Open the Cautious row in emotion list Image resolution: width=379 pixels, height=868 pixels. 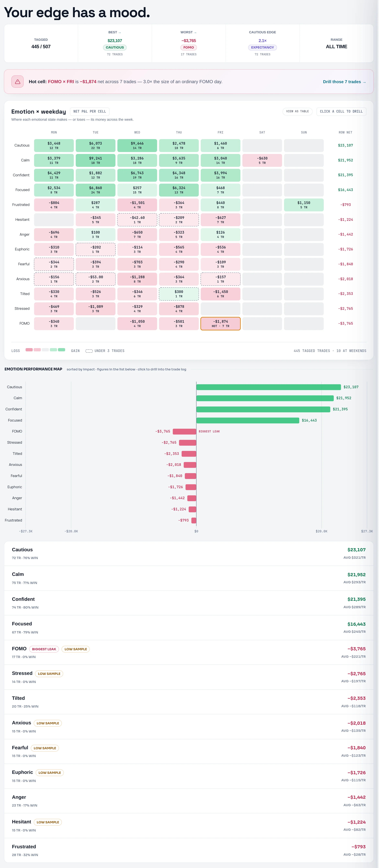(x=189, y=553)
